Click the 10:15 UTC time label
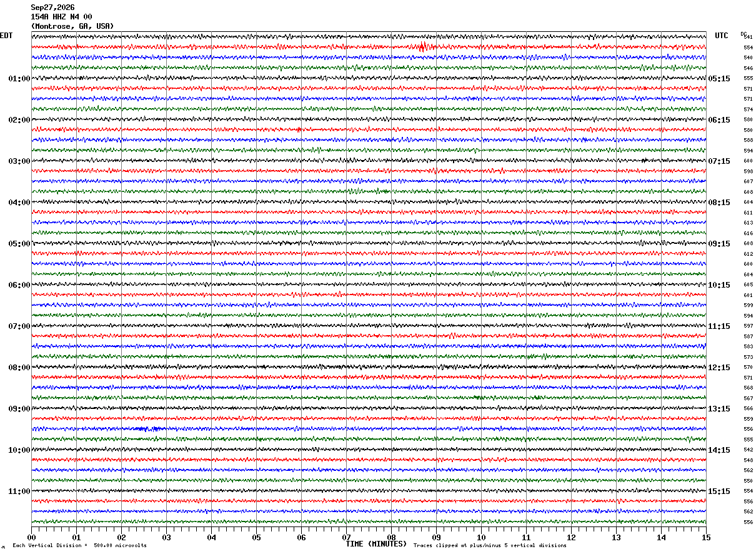The width and height of the screenshot is (756, 554). pos(719,285)
